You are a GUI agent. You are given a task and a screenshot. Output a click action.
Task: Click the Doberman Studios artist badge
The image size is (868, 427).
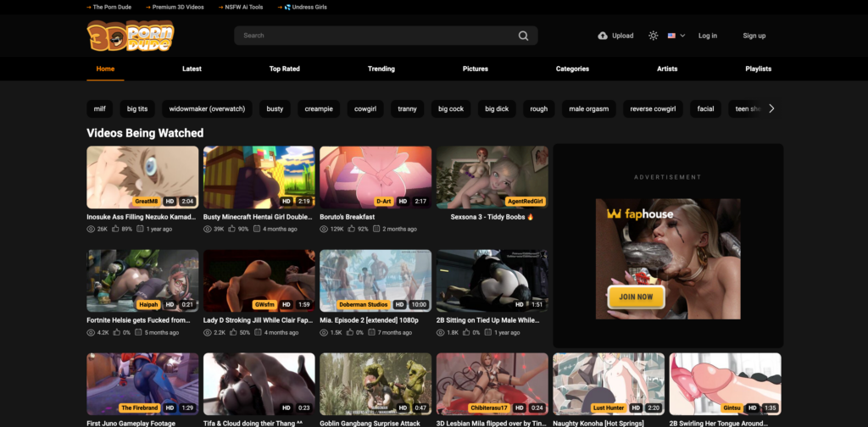click(x=363, y=305)
